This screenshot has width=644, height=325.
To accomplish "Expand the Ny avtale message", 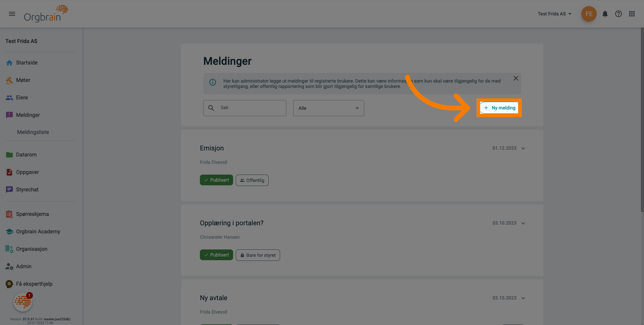I will [x=523, y=298].
